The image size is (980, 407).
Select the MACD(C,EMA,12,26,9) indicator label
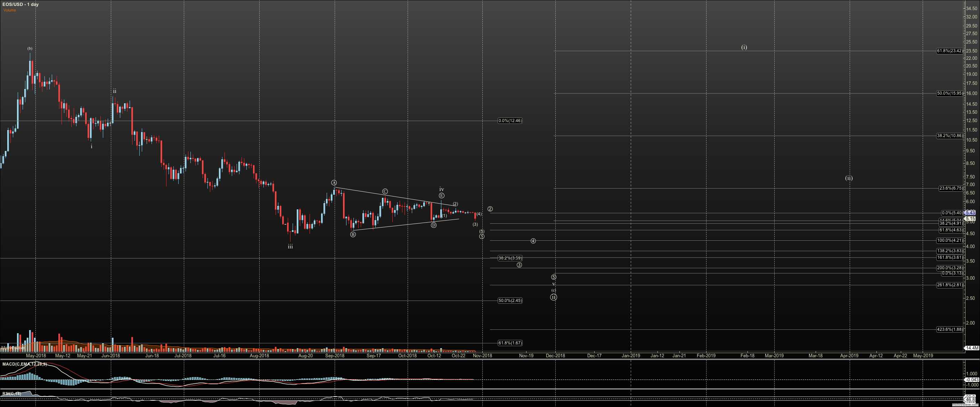click(25, 364)
